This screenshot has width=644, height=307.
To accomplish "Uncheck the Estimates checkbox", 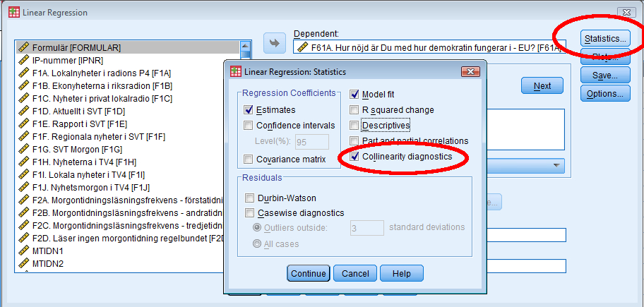I will click(249, 110).
